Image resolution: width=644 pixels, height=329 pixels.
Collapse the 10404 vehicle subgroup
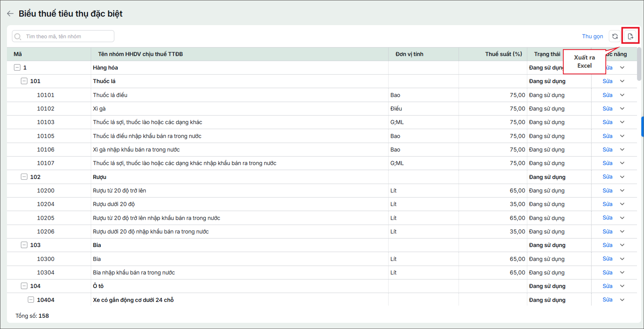(x=31, y=300)
